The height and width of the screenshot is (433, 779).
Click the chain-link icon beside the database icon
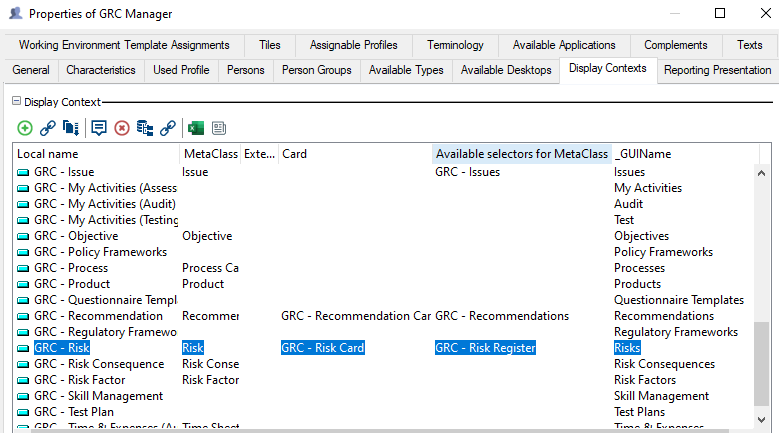click(168, 128)
